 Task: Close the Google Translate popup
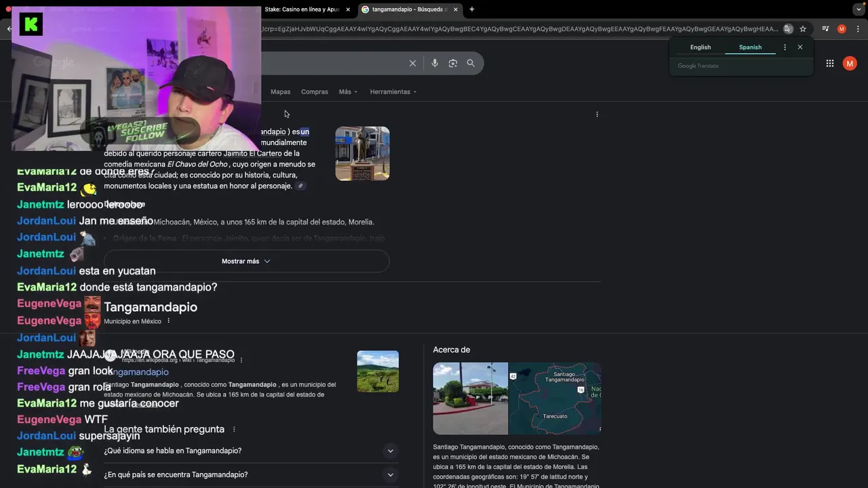pyautogui.click(x=800, y=47)
